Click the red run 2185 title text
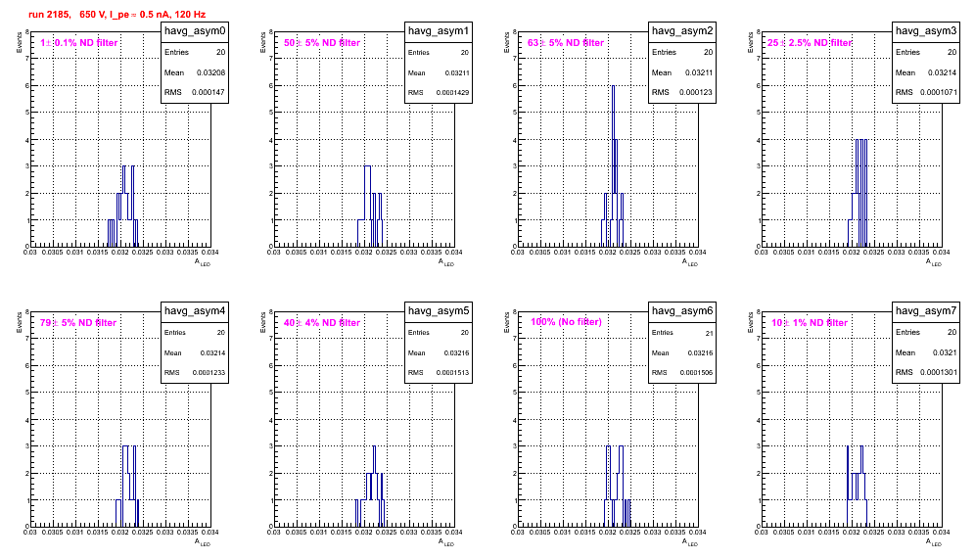This screenshot has height=560, width=975. pos(116,15)
